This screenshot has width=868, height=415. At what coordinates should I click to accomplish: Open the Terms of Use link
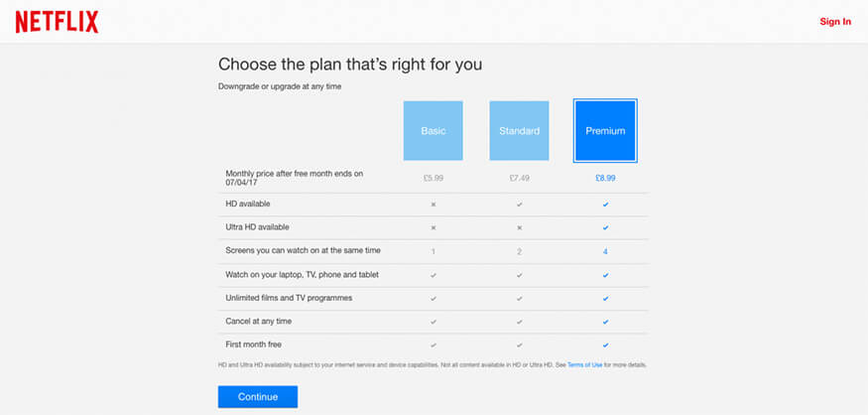coord(584,365)
